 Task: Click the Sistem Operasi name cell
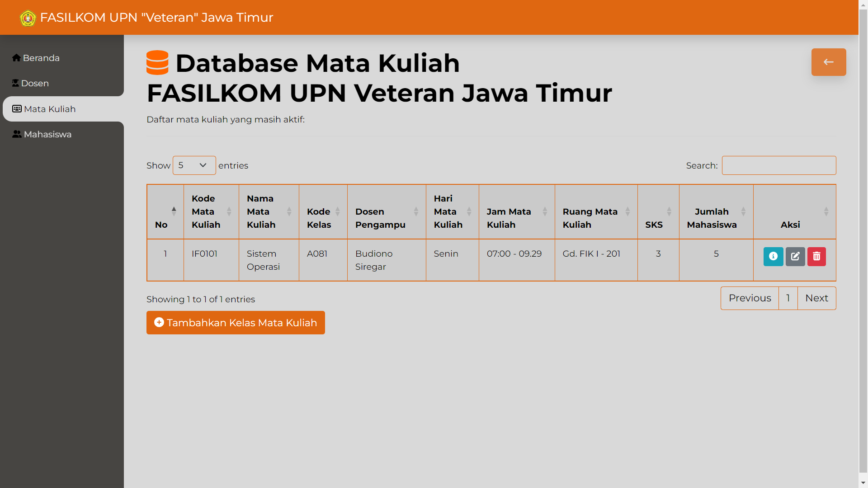click(x=269, y=260)
